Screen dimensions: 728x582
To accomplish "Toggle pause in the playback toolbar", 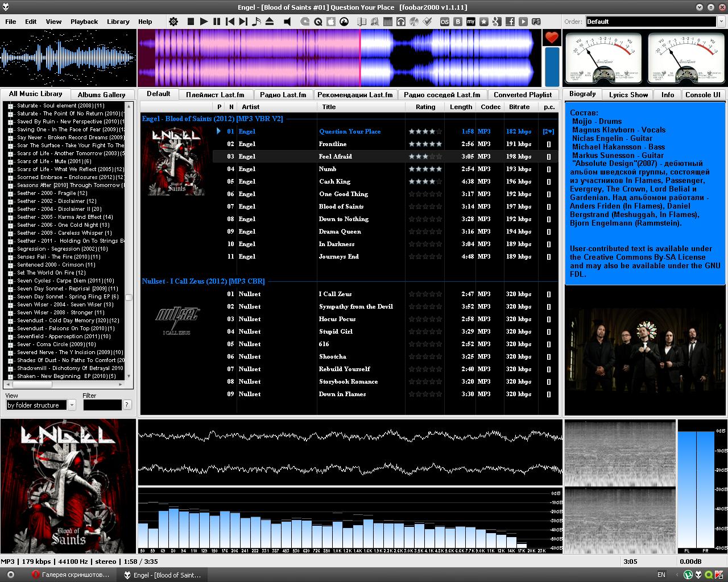I will 217,22.
